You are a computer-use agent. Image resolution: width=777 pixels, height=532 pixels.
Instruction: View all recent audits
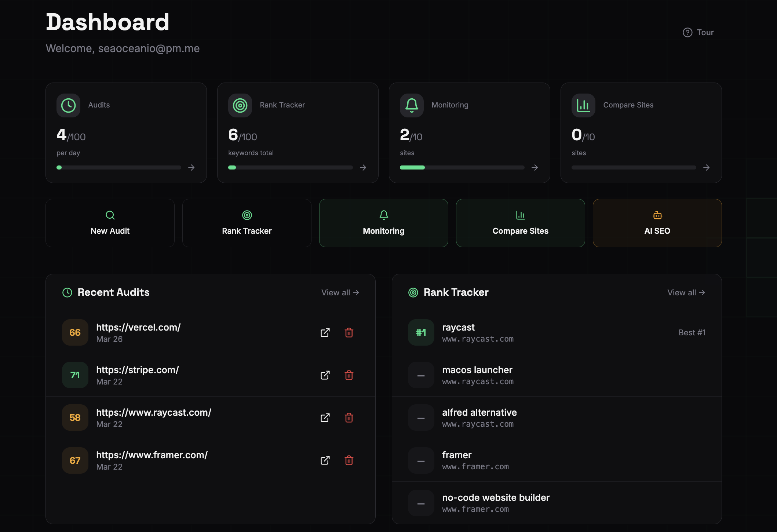click(x=340, y=292)
